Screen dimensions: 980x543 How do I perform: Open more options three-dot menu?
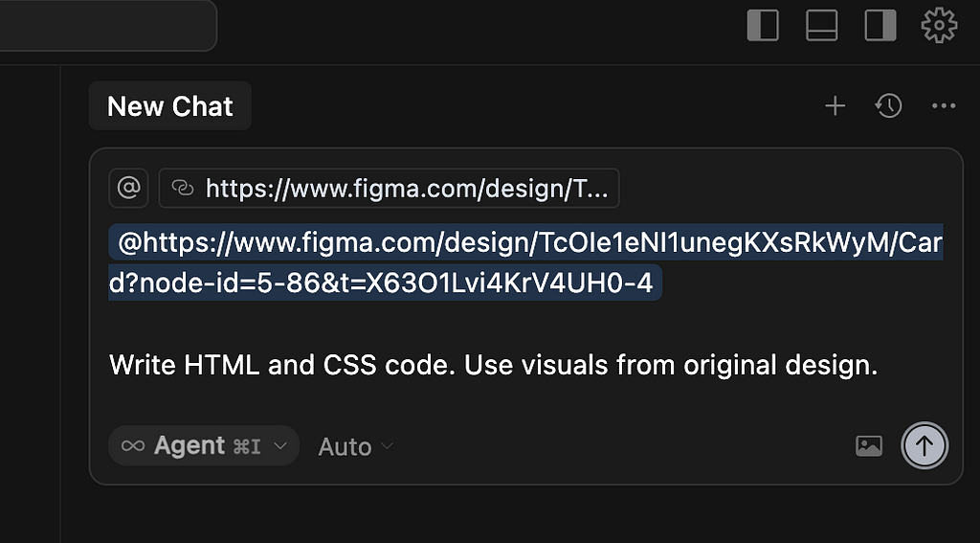(x=943, y=106)
